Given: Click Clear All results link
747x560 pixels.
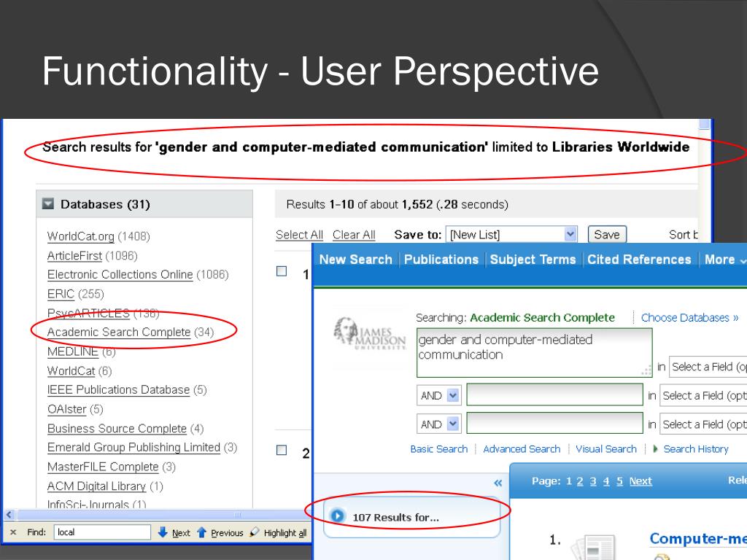Looking at the screenshot, I should [354, 235].
